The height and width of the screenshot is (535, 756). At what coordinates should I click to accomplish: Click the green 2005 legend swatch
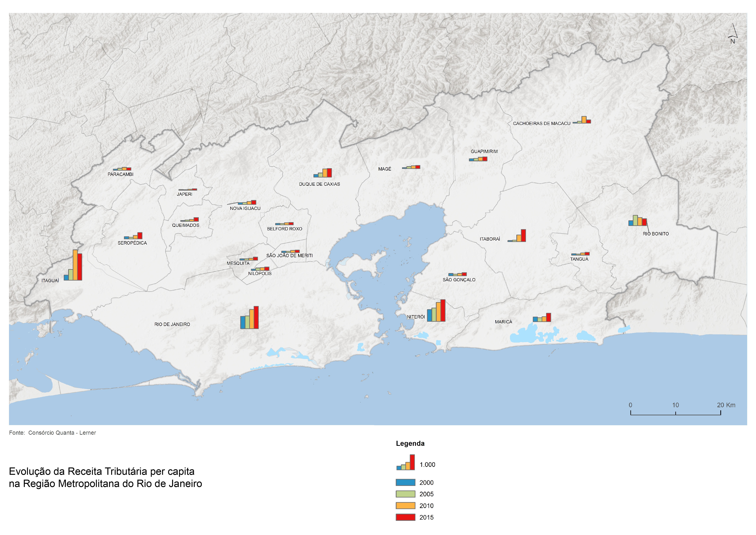pyautogui.click(x=406, y=494)
